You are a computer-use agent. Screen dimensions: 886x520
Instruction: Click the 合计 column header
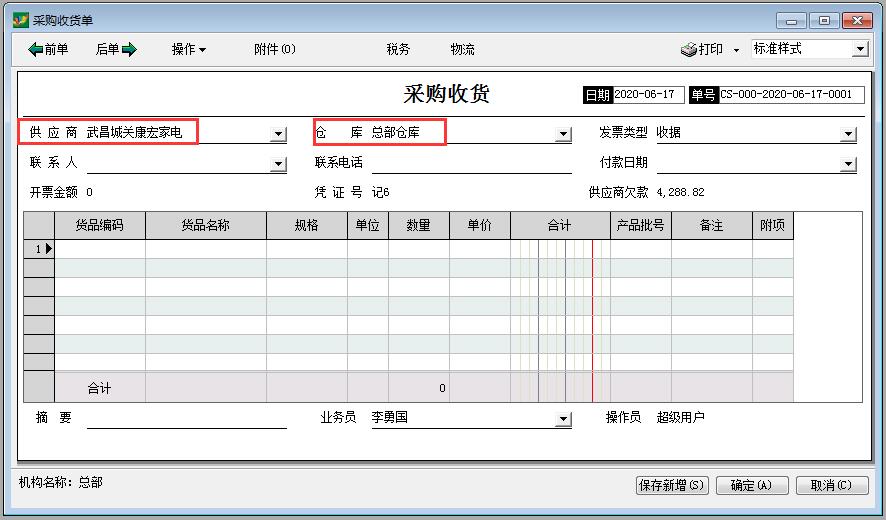pyautogui.click(x=560, y=226)
